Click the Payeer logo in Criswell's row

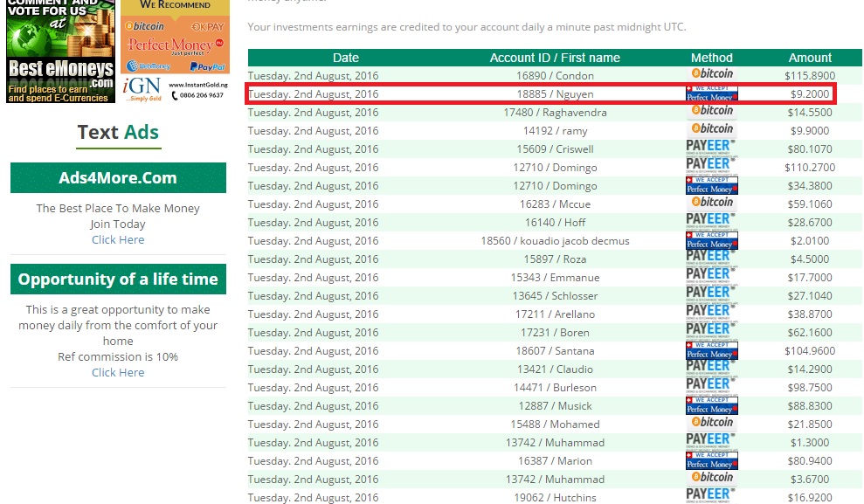pyautogui.click(x=712, y=148)
